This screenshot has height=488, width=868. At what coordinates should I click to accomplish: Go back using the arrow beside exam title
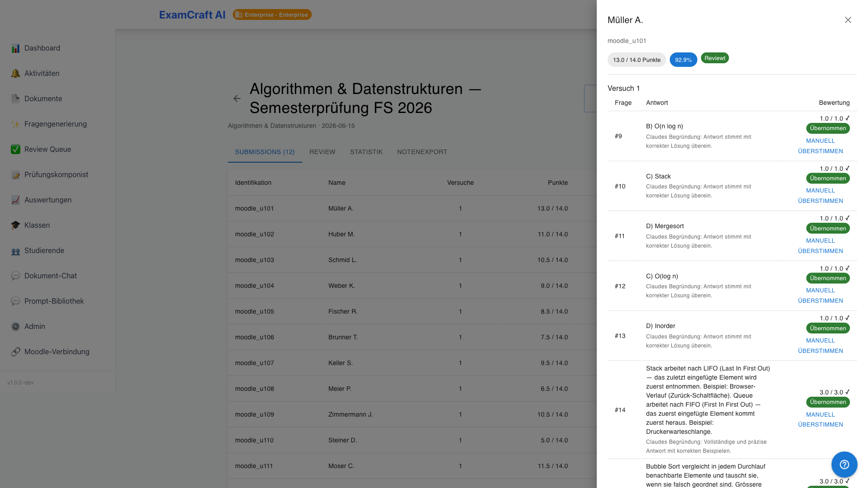(237, 99)
